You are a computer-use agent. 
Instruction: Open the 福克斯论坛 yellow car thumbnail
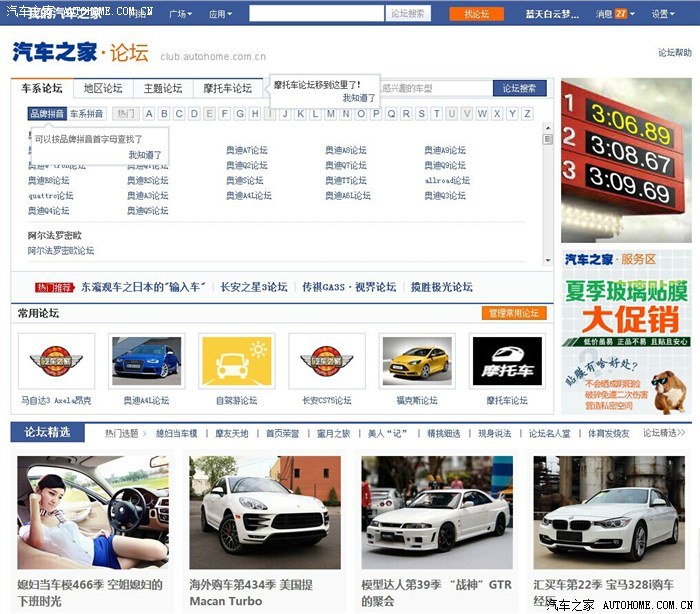click(417, 361)
